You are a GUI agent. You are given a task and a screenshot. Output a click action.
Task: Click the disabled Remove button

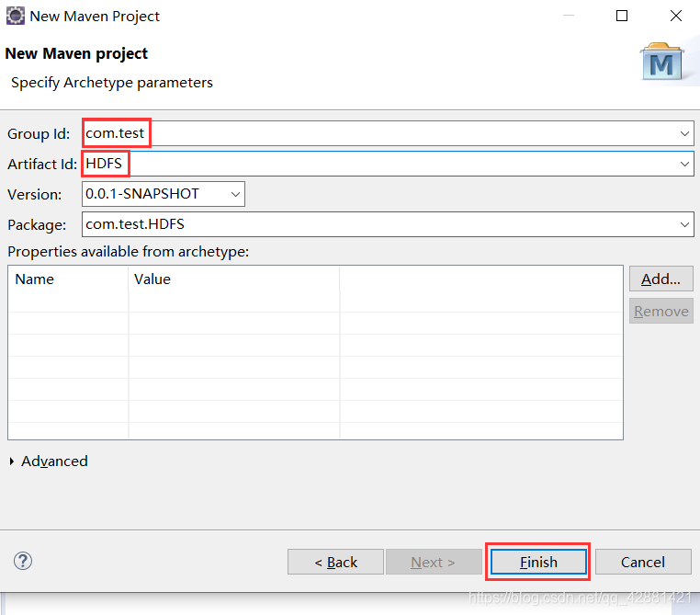(661, 311)
